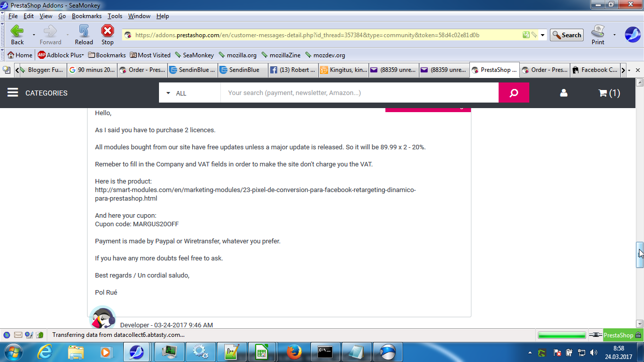Switch to the 'Kingitus, kin...' tab

point(344,70)
